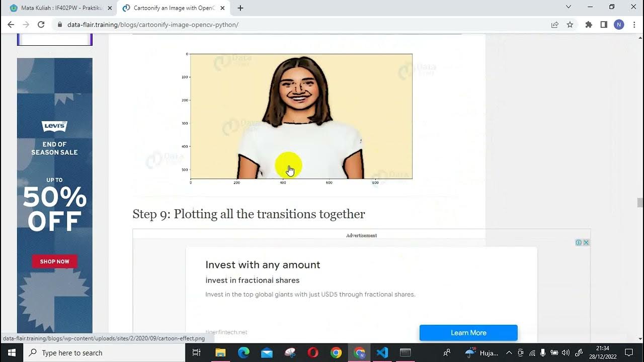Open the cartoon effect result image

point(301,116)
